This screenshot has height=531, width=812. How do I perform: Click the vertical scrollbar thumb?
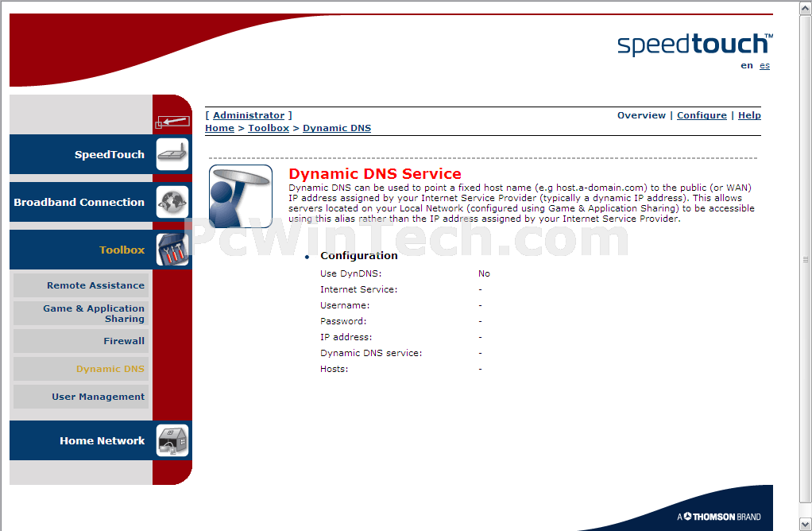pos(806,258)
